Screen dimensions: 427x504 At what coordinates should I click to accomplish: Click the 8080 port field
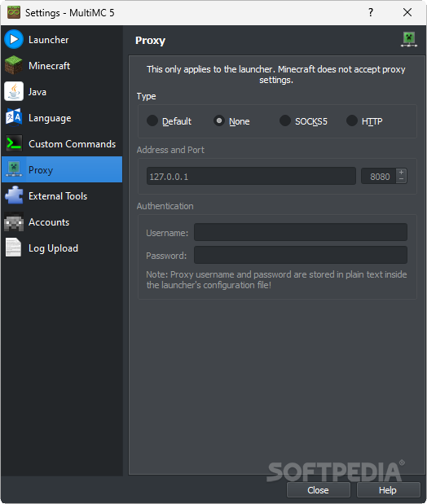pos(379,176)
